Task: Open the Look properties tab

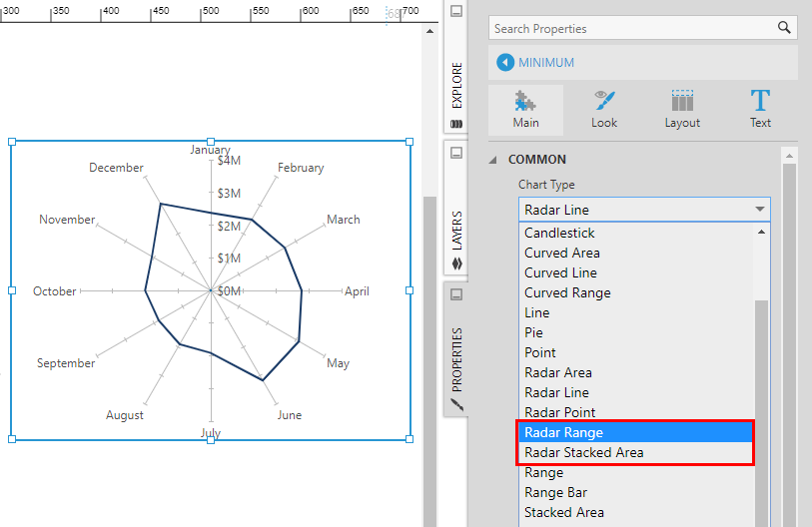Action: [604, 110]
